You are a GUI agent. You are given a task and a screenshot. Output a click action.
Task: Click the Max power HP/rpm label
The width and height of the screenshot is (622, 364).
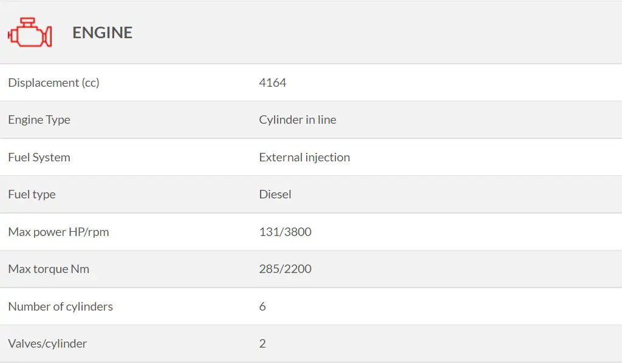58,232
